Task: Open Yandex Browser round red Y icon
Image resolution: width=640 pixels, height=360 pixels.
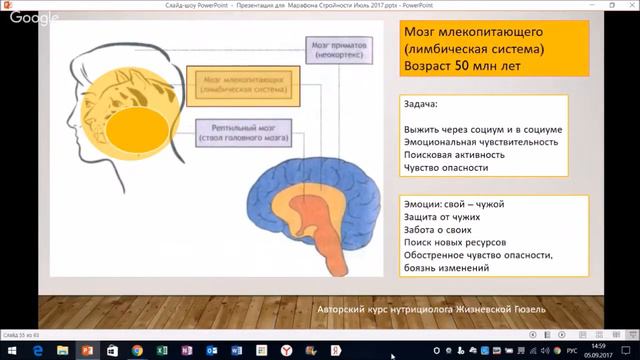Action: [287, 351]
